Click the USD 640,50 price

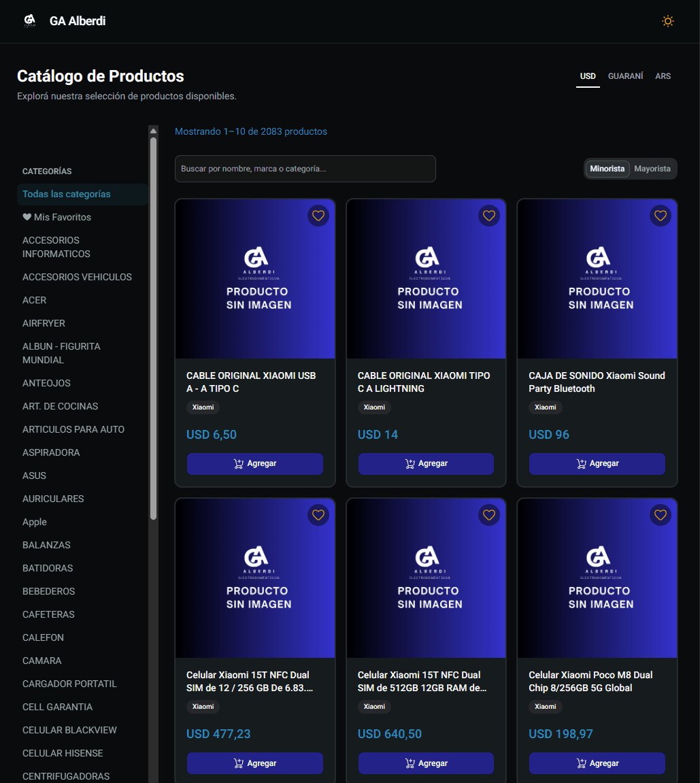(x=389, y=734)
